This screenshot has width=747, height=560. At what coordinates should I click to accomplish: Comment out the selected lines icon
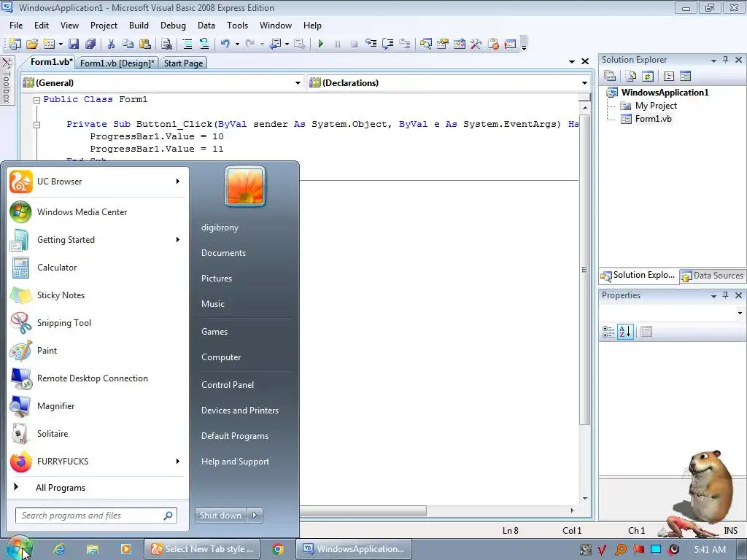[x=187, y=44]
